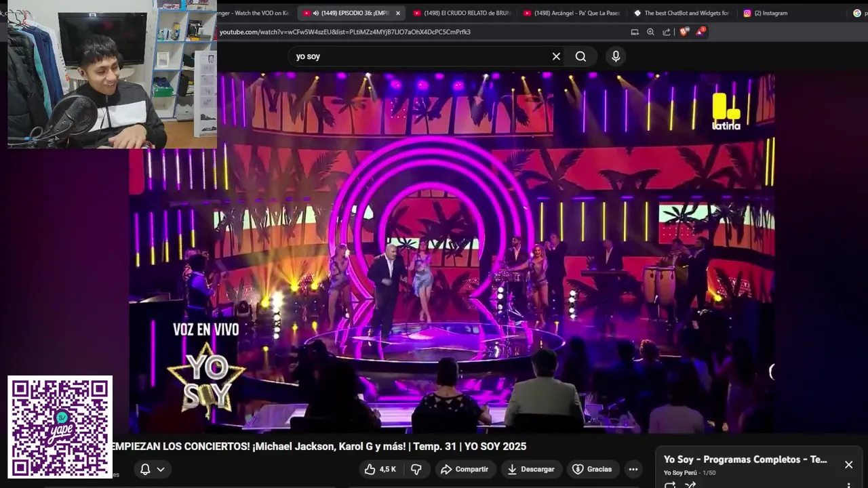Screen dimensions: 868x488
Task: Switch to the EPISODIO 36 YouTube tab
Action: coord(353,13)
